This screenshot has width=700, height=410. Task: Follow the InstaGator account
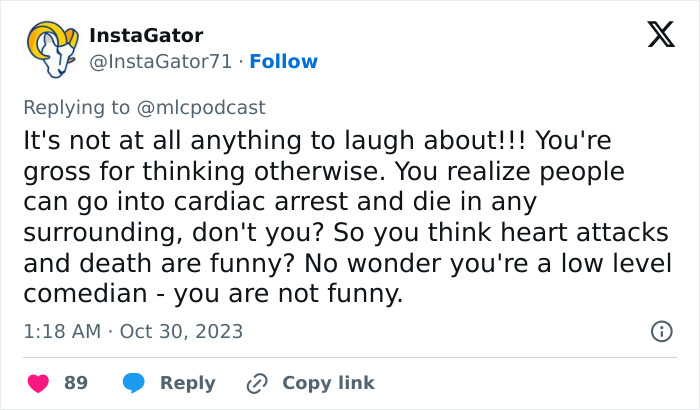click(283, 62)
